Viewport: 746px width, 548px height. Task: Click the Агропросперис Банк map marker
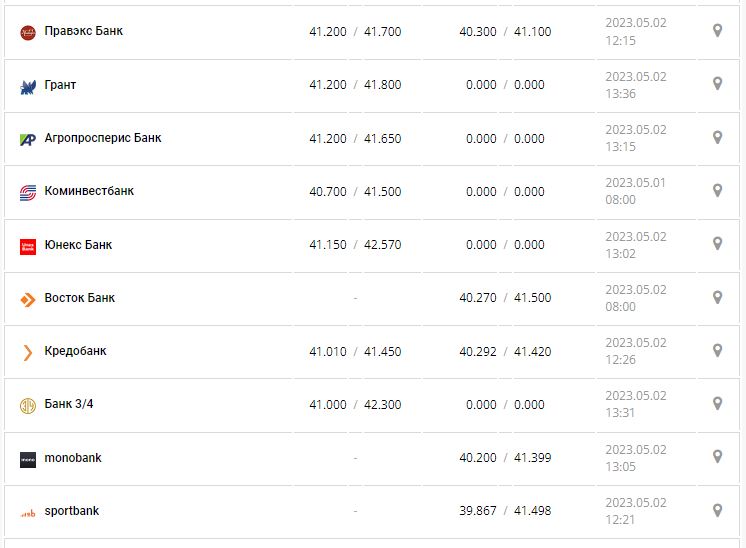pyautogui.click(x=717, y=137)
